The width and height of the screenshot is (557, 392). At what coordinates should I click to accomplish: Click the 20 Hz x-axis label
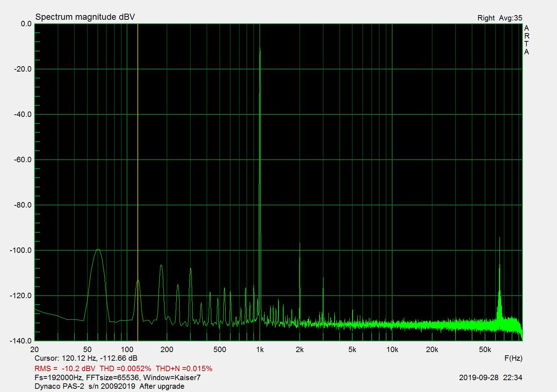click(35, 350)
